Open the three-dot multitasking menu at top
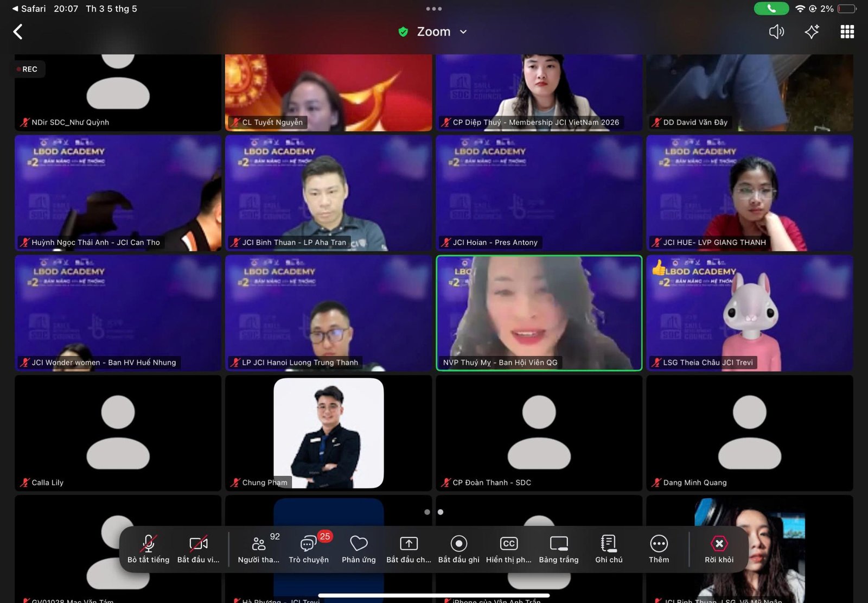Image resolution: width=868 pixels, height=603 pixels. (x=434, y=9)
